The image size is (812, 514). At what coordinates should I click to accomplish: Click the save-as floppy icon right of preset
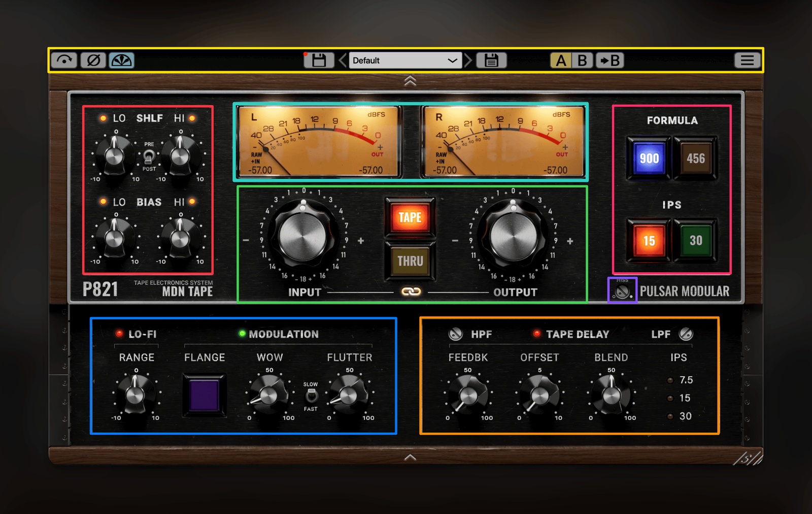tap(491, 60)
